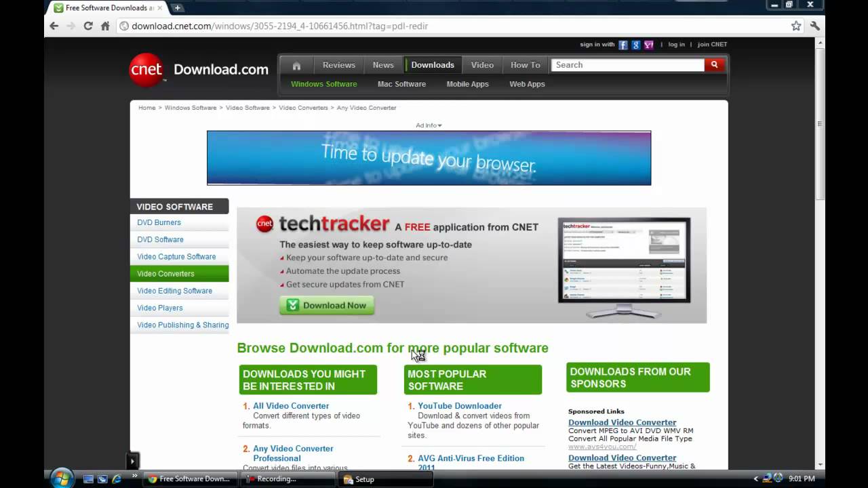Click into the Search input field
This screenshot has width=868, height=488.
[x=628, y=65]
